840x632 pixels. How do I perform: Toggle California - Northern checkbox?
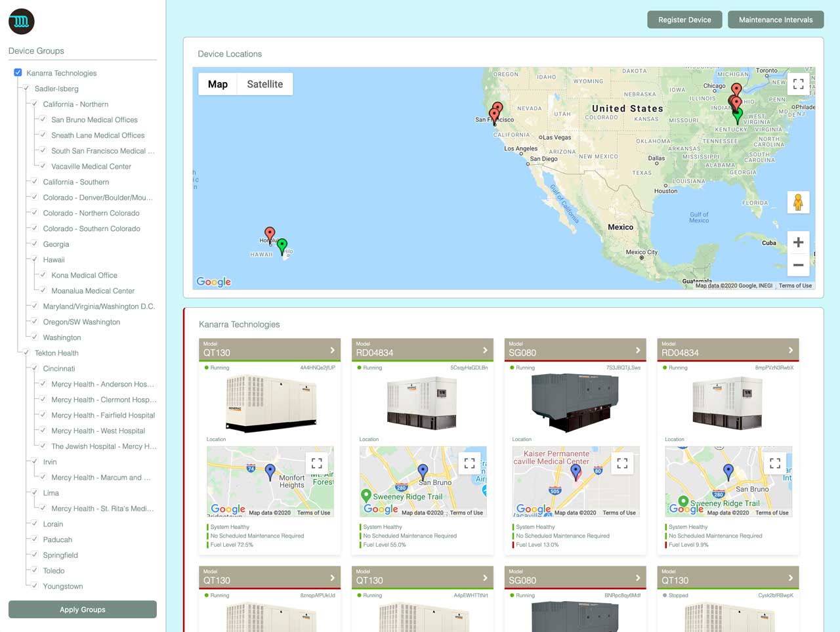point(35,104)
